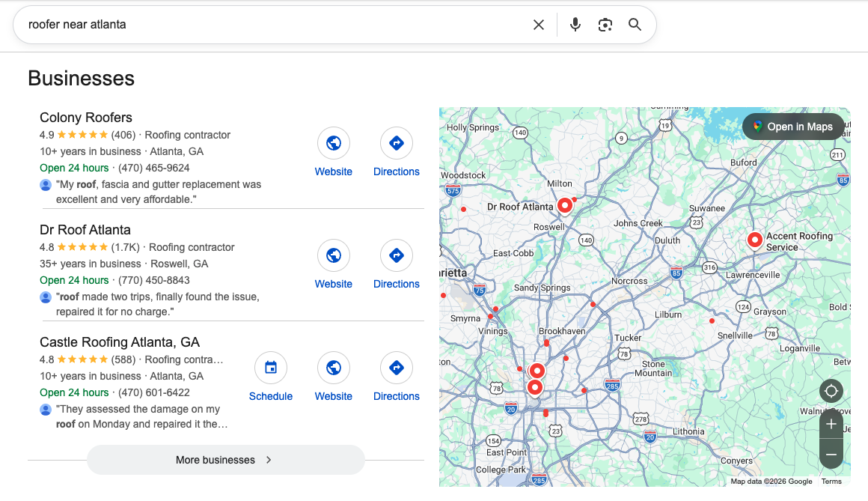Screen dimensions: 868x501
Task: Click the Sandy Springs label on the map
Action: [x=542, y=288]
